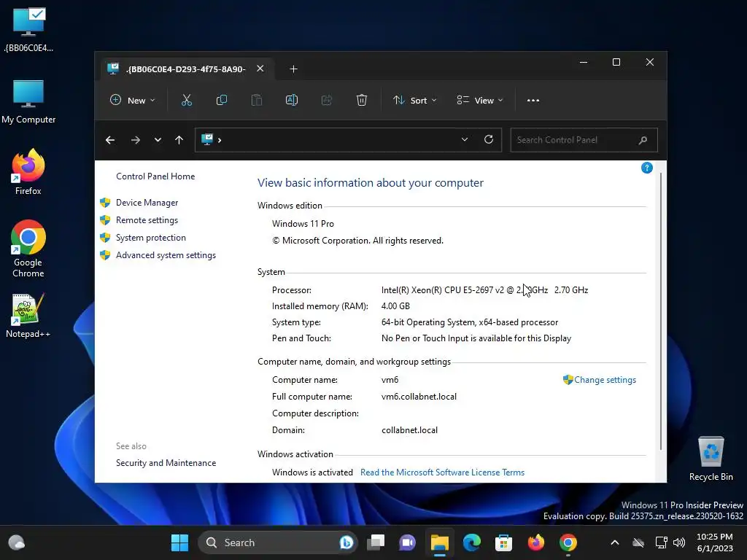
Task: Go back with the left arrow
Action: pyautogui.click(x=110, y=140)
